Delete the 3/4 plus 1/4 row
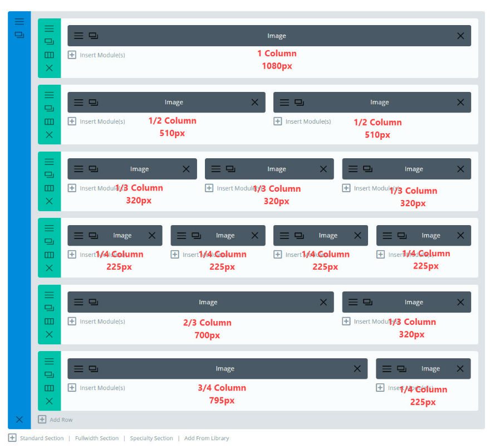Viewport: 490px width, 448px height. 49,401
